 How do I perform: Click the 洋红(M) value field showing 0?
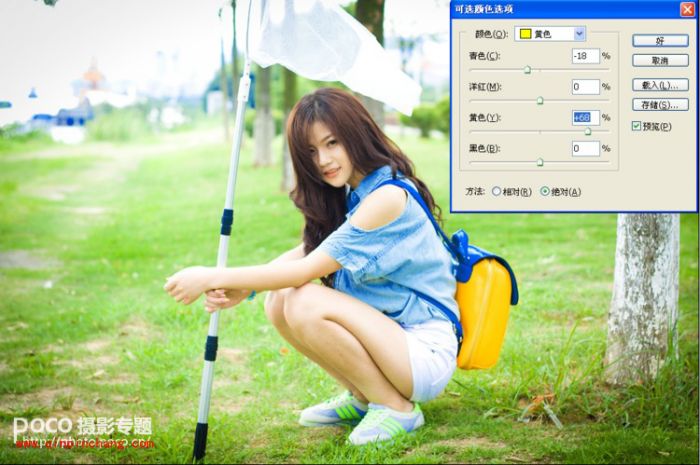586,87
